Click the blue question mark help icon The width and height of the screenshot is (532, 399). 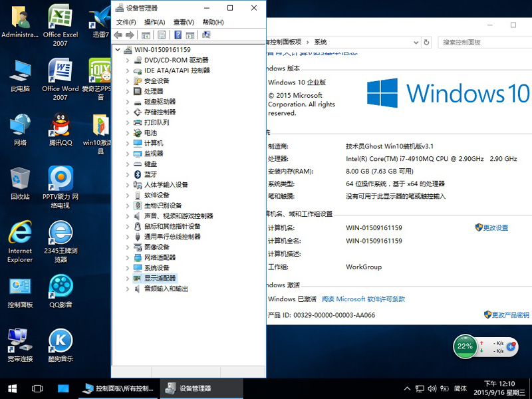178,35
